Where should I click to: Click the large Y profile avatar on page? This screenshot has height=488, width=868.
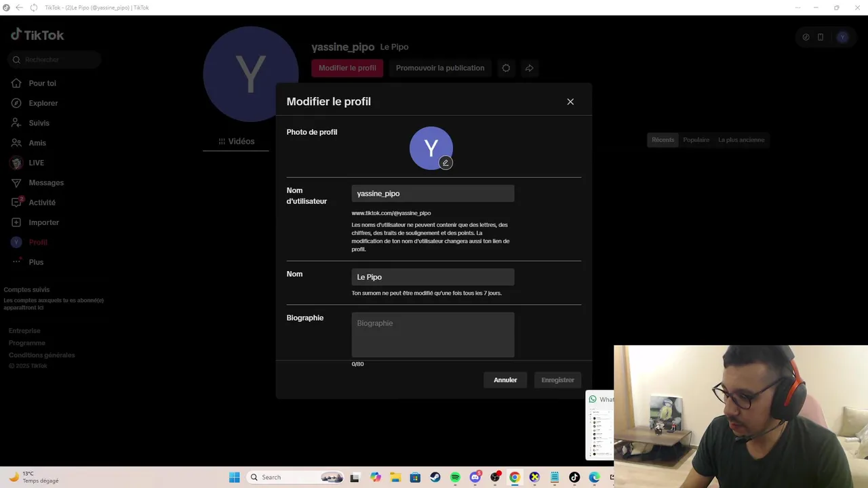click(251, 75)
